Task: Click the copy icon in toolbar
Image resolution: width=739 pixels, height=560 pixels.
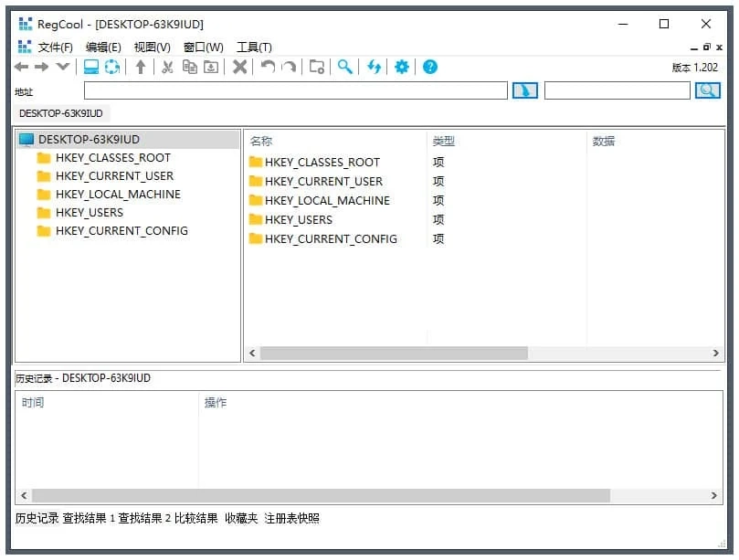Action: pos(189,67)
